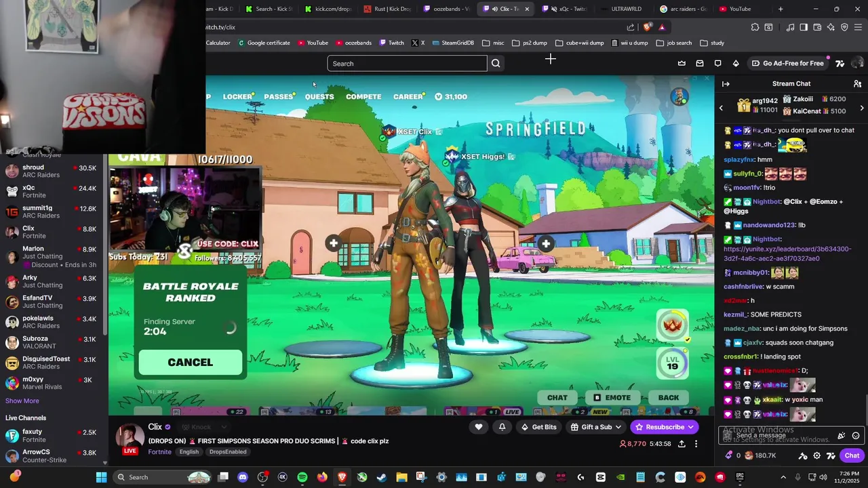Open the Get Bits diamond in top nav
Image resolution: width=868 pixels, height=488 pixels.
point(736,63)
